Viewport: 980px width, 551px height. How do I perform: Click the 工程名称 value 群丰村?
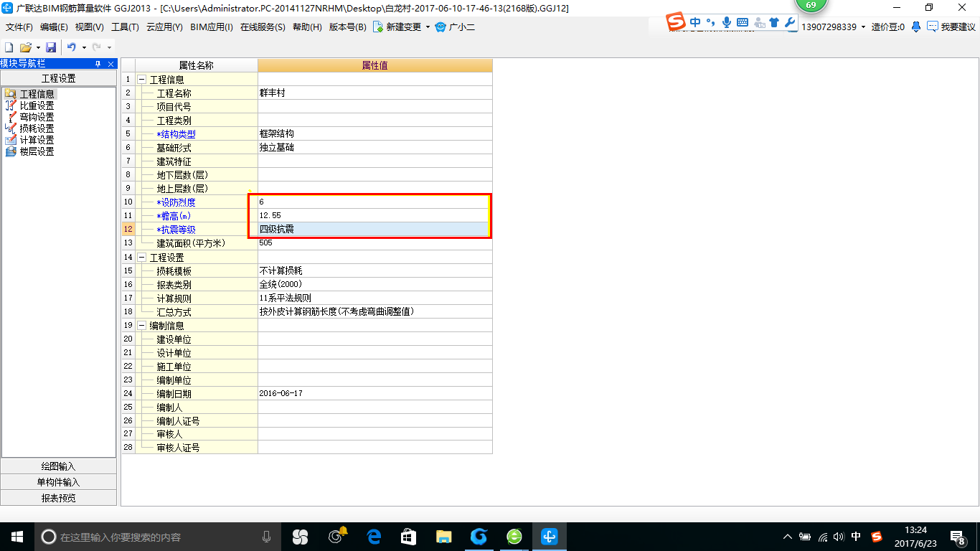[x=375, y=93]
